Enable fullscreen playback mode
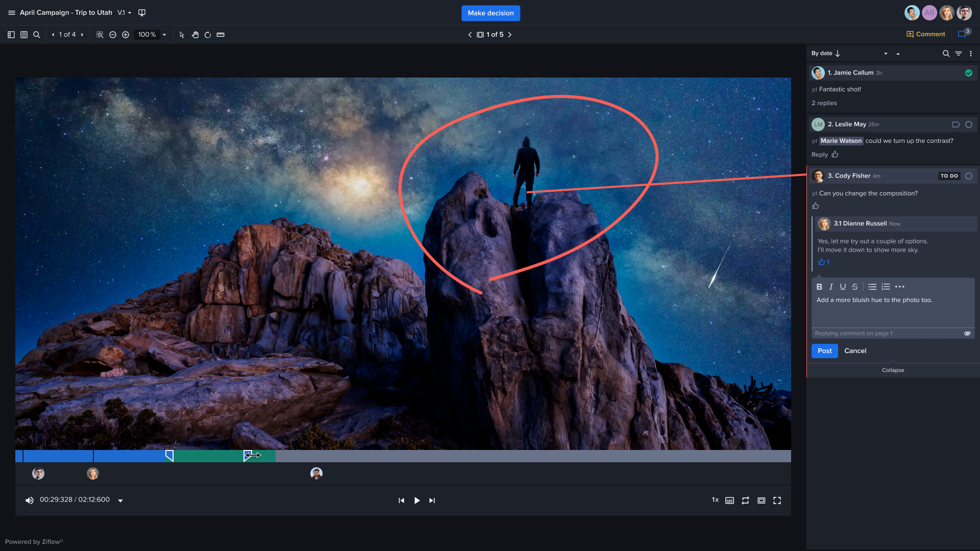The width and height of the screenshot is (980, 551). (x=777, y=500)
